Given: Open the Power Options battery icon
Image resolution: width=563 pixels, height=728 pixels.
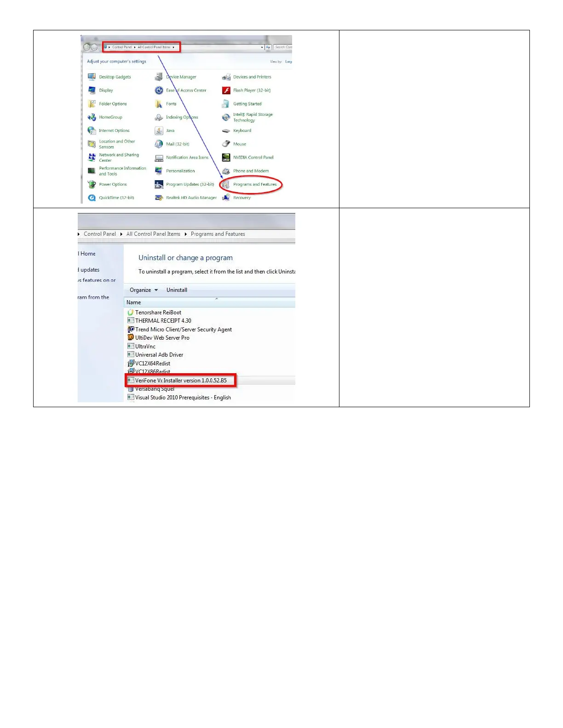Looking at the screenshot, I should (x=92, y=184).
